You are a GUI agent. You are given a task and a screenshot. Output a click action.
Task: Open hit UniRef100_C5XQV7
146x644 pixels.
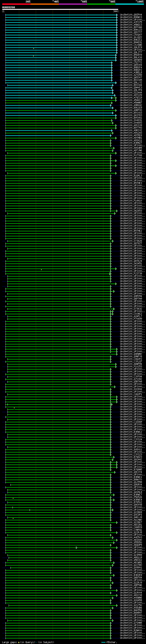point(131,35)
